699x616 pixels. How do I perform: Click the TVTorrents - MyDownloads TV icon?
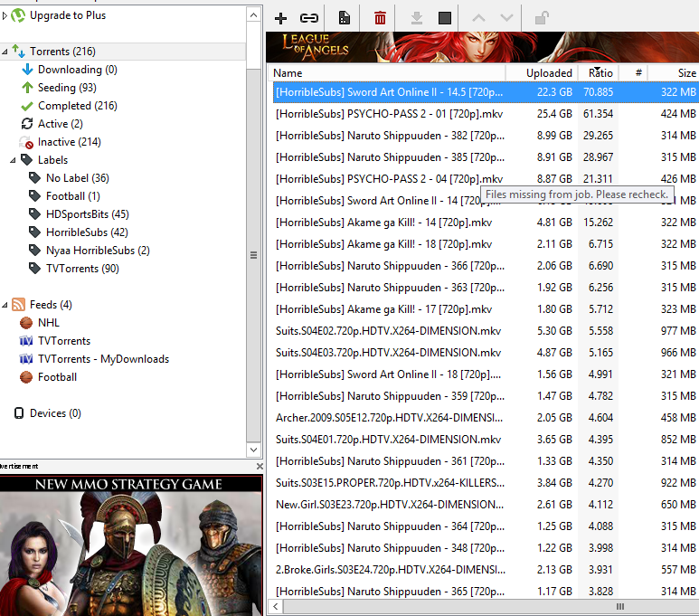tap(26, 359)
